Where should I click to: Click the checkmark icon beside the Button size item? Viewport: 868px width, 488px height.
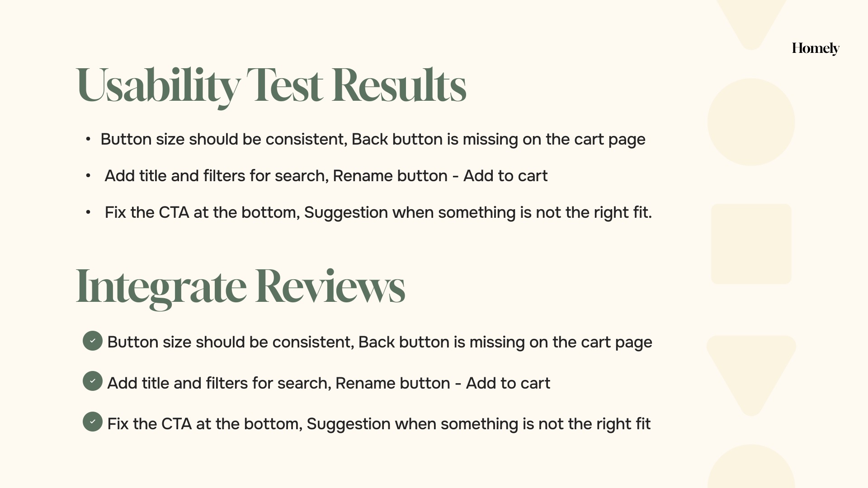[93, 341]
